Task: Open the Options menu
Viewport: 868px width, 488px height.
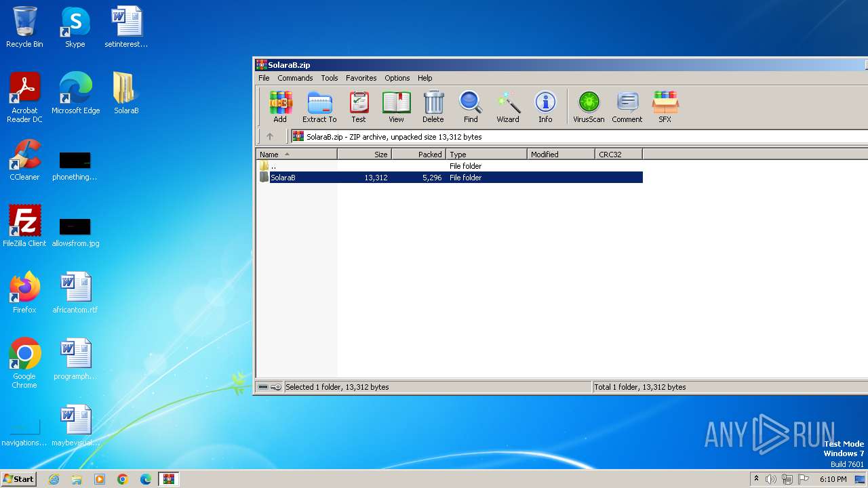Action: click(397, 78)
